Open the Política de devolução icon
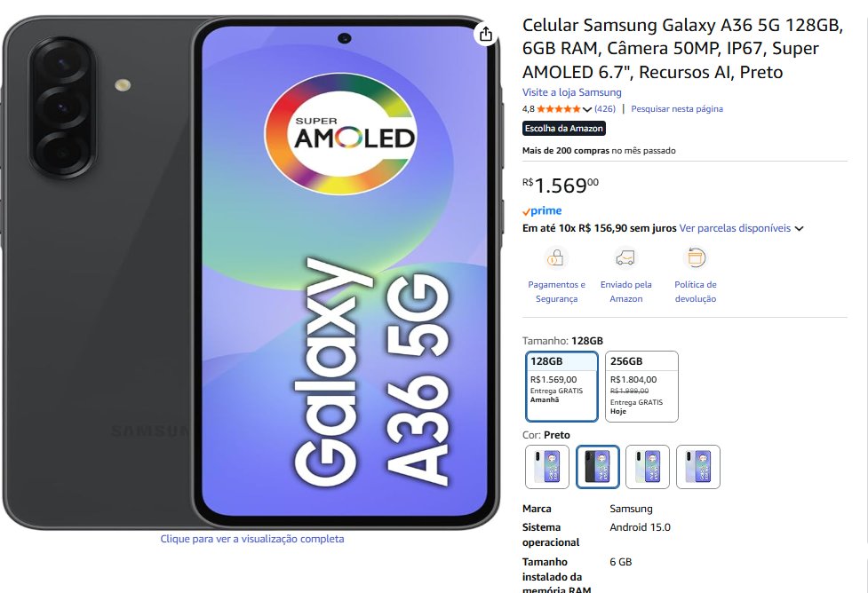Image resolution: width=868 pixels, height=593 pixels. pos(696,257)
